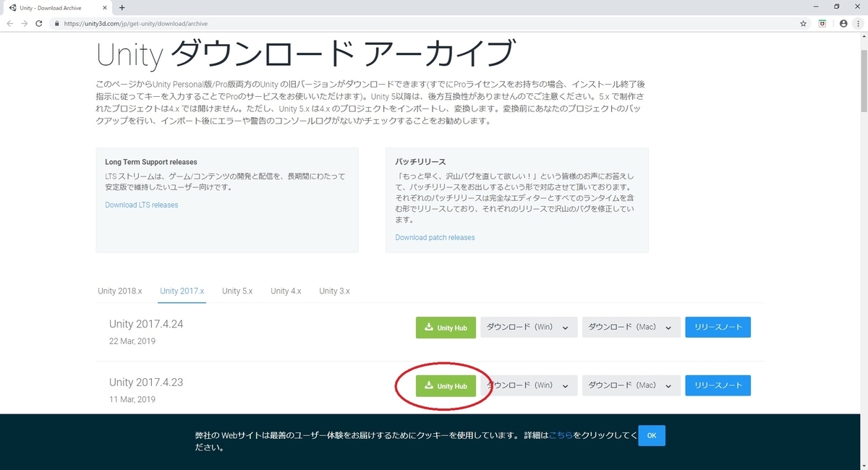Click Unity Hub button for Unity 2017.4.23

[446, 385]
